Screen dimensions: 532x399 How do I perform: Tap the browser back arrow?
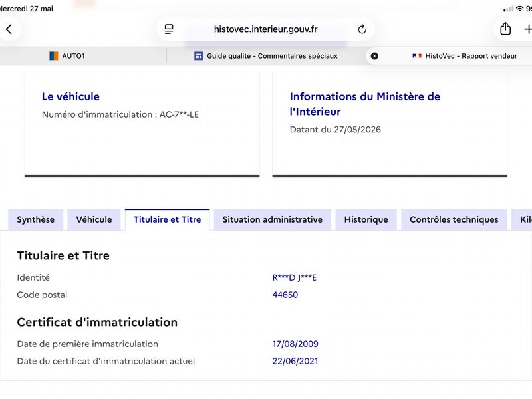(9, 29)
